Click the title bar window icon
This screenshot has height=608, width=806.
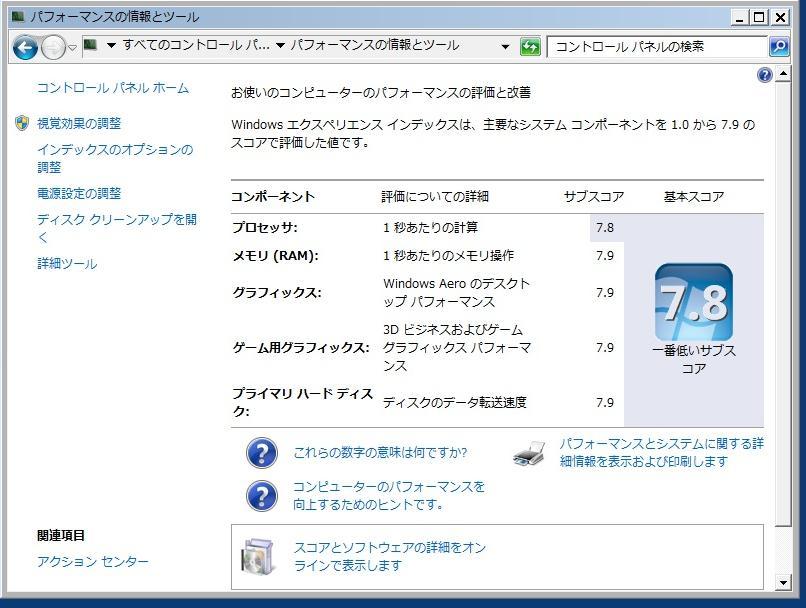tap(17, 17)
